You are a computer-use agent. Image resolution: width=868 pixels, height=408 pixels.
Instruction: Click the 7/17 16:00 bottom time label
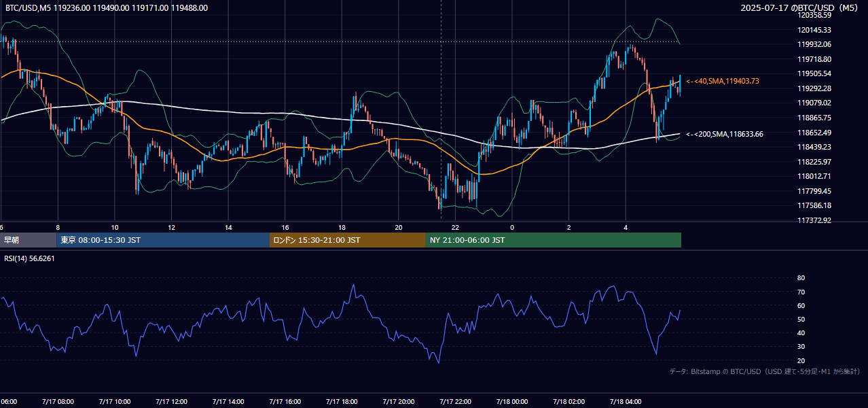(x=285, y=402)
